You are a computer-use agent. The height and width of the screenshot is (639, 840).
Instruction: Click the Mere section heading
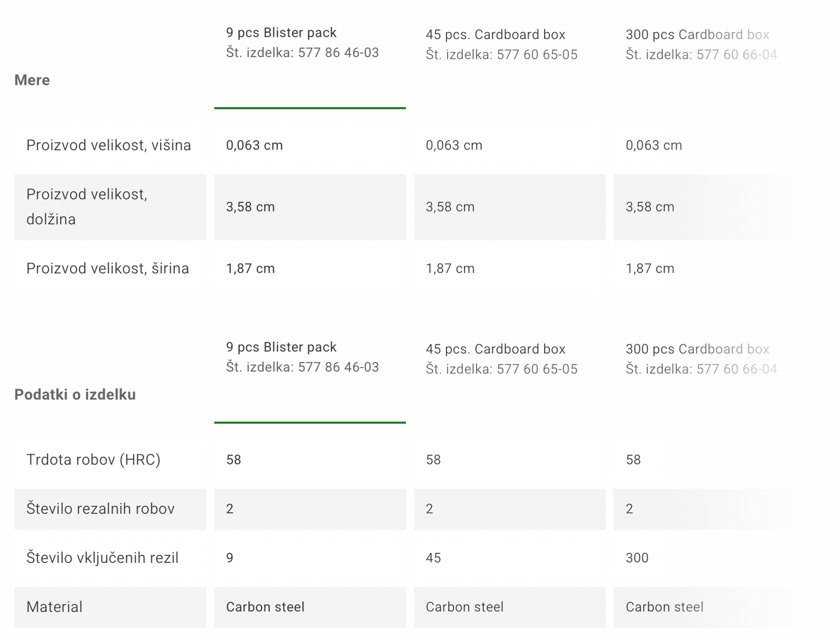click(32, 80)
